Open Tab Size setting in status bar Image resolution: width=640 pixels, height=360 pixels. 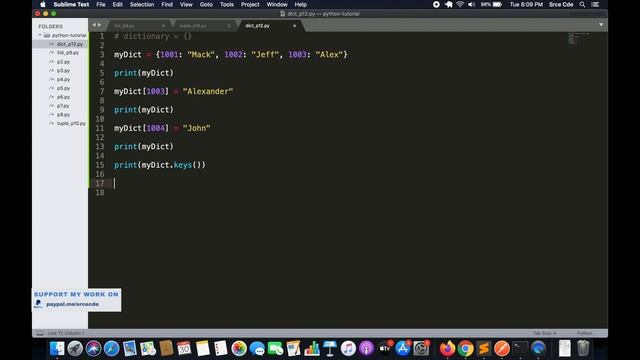[544, 333]
